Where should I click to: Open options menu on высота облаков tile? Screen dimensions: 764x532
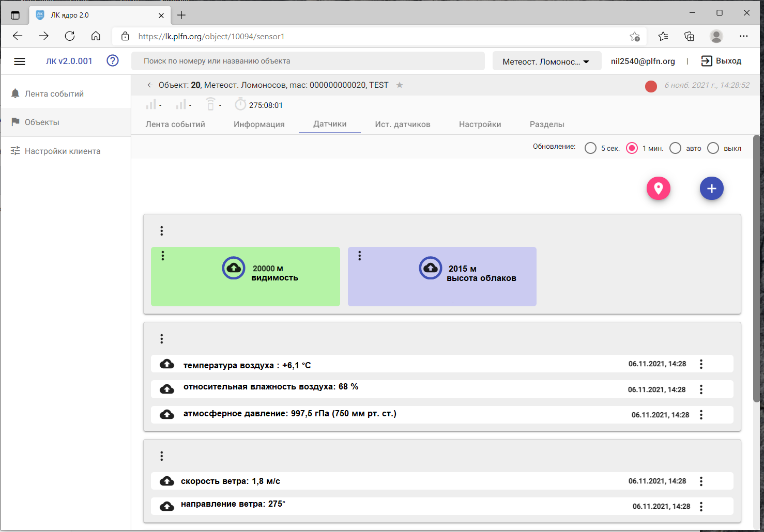[360, 256]
